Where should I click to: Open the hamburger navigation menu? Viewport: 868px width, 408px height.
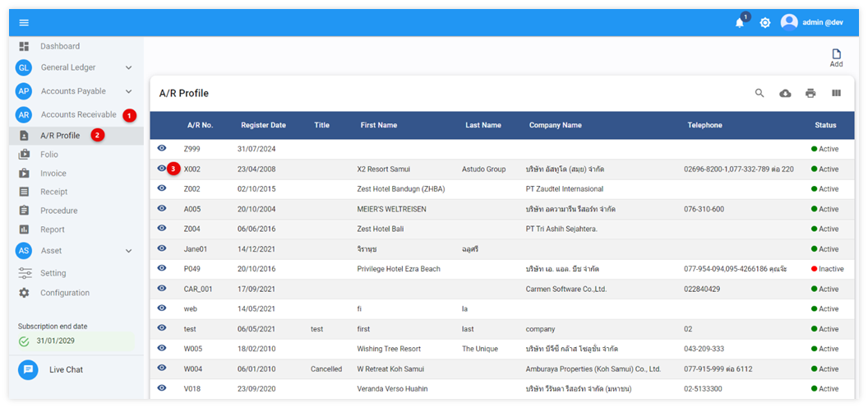[x=24, y=22]
